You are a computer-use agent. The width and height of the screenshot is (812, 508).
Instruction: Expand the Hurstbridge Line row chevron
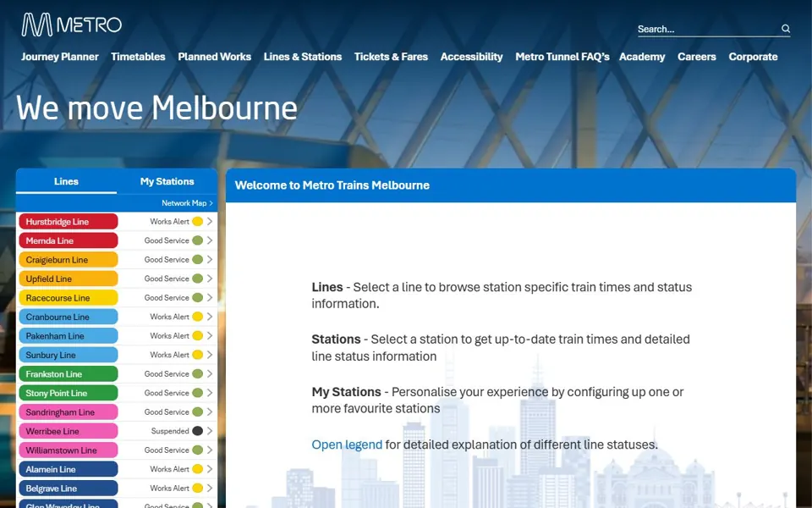[x=210, y=221]
